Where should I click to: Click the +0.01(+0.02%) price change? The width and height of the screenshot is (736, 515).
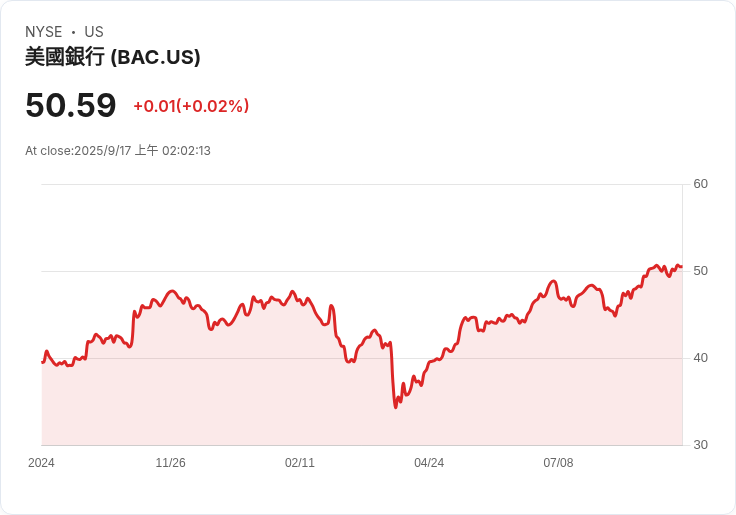click(191, 106)
